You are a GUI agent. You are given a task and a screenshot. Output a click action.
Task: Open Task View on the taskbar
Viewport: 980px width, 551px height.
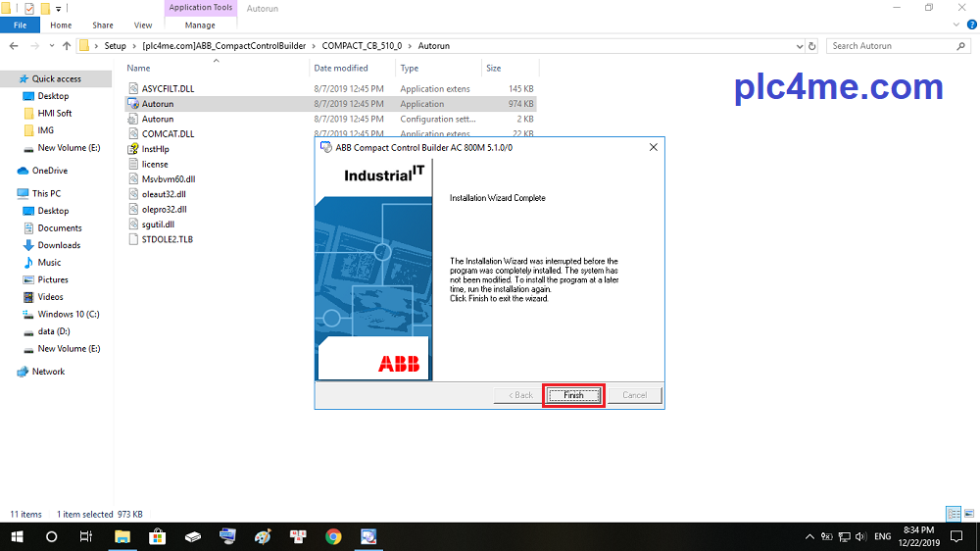click(x=85, y=536)
